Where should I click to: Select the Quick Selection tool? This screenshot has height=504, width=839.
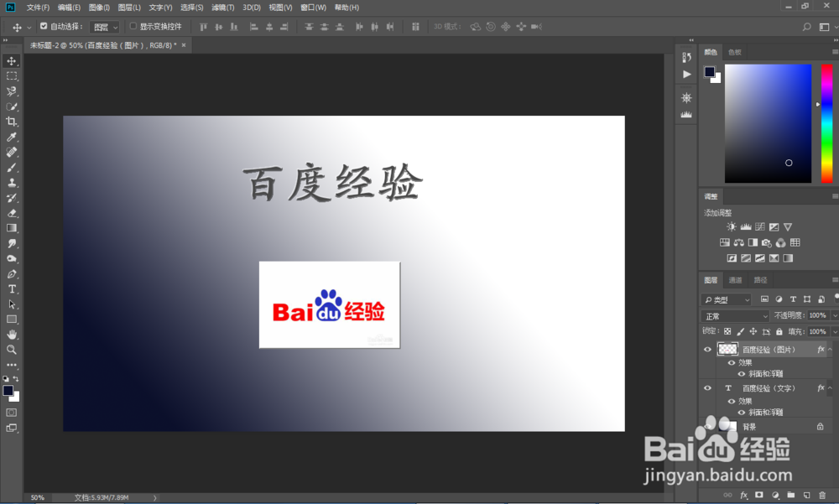point(11,107)
